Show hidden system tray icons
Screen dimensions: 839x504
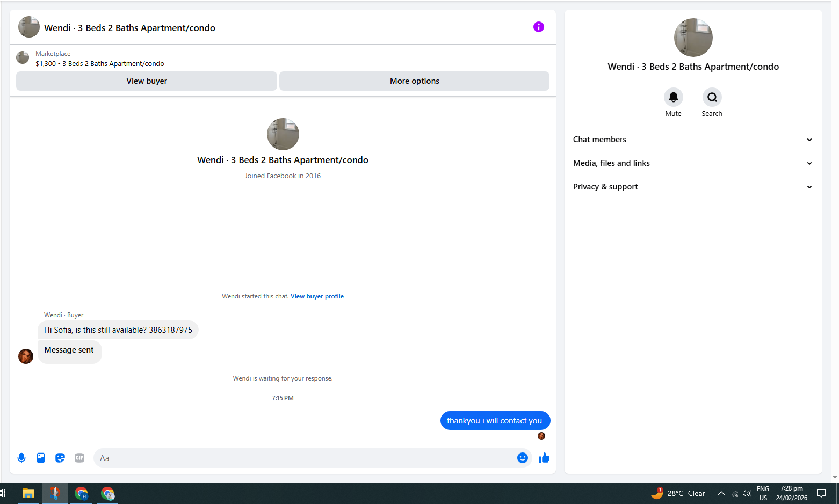click(x=721, y=493)
